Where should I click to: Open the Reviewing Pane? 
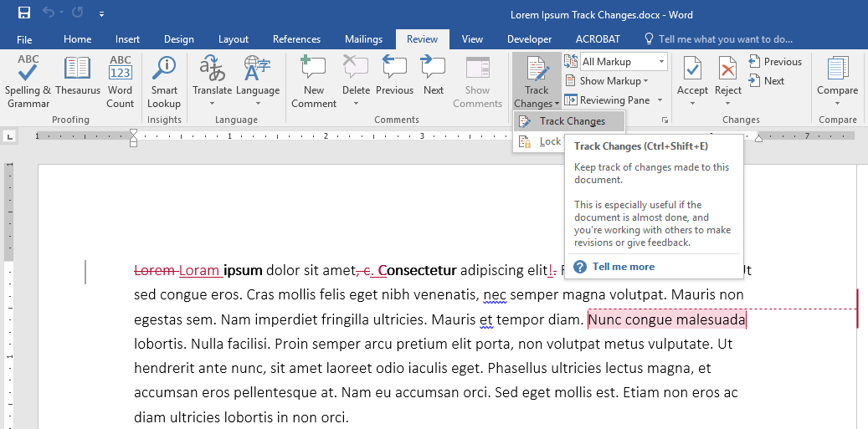[x=607, y=100]
